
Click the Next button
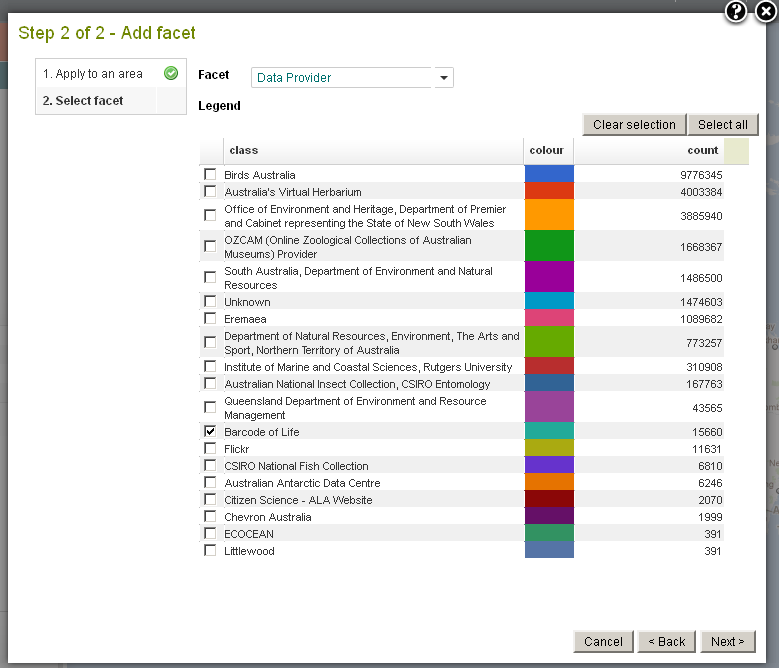click(x=727, y=641)
